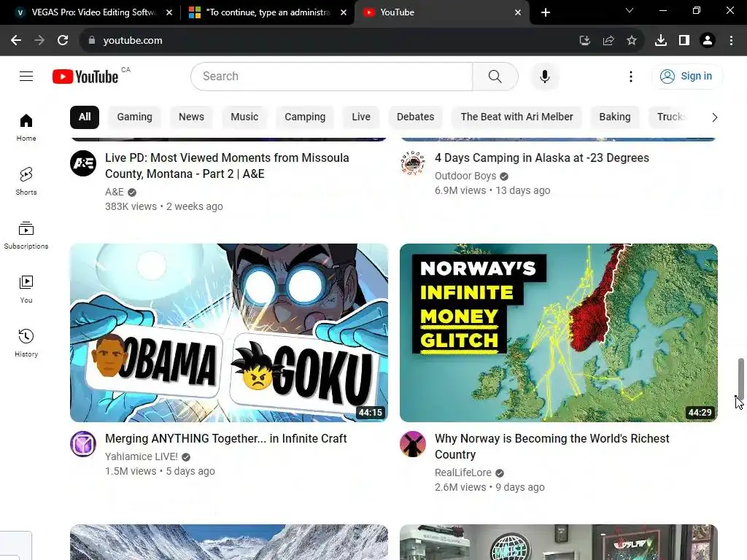Open YouTube settings three-dot menu

[631, 76]
